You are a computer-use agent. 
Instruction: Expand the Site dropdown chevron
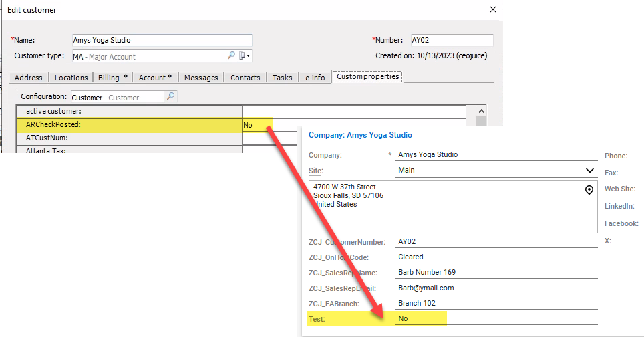(x=589, y=170)
